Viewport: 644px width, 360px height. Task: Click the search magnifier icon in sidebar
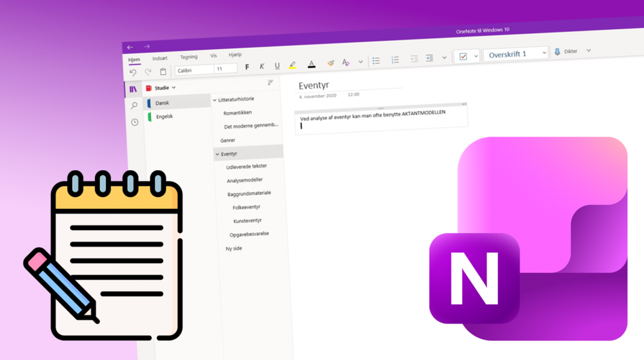(134, 106)
